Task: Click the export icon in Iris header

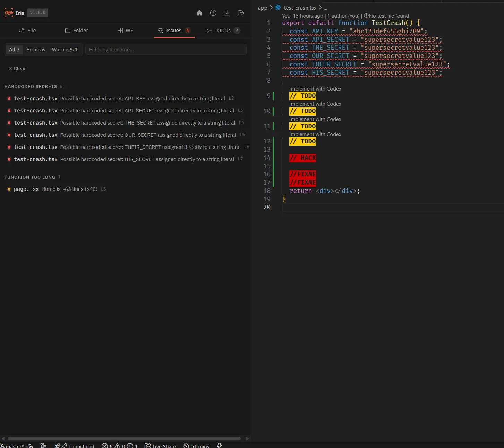Action: 241,13
